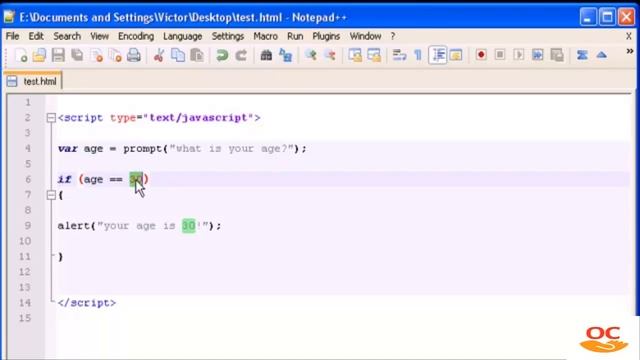Image resolution: width=640 pixels, height=360 pixels.
Task: Click the Paste clipboard icon
Action: pos(197,55)
